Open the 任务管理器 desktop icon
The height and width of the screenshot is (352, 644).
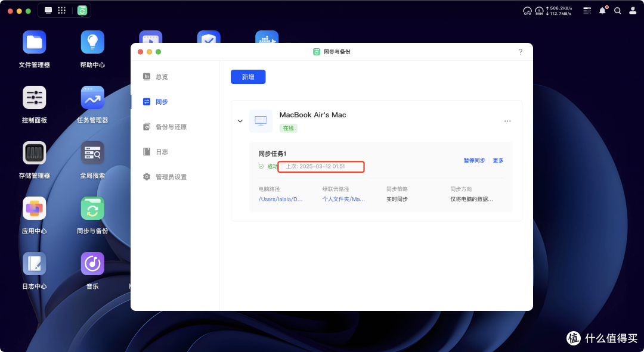(92, 98)
